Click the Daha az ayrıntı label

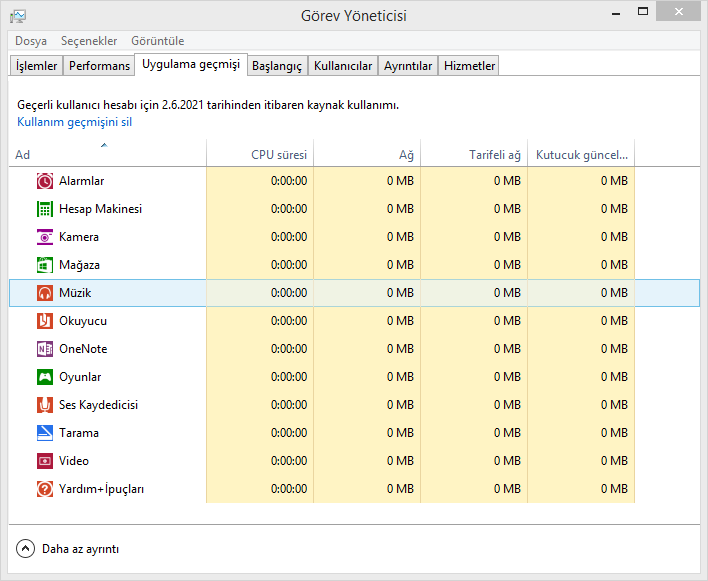(x=80, y=549)
